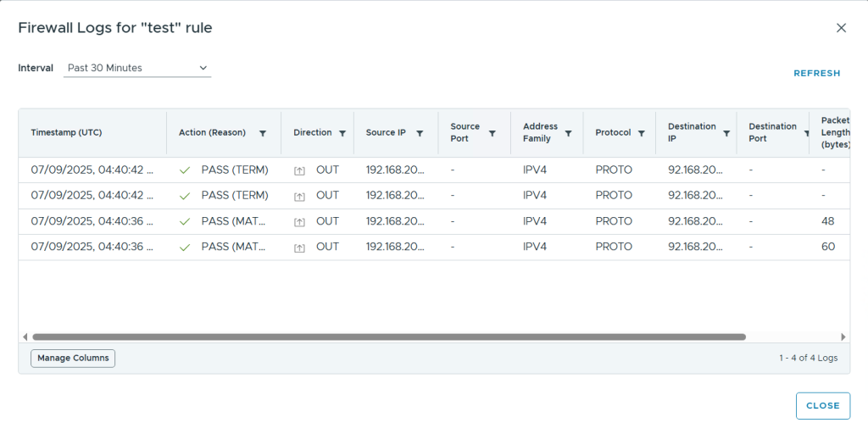The image size is (868, 434).
Task: Select the log row with packet length 48
Action: click(x=424, y=221)
